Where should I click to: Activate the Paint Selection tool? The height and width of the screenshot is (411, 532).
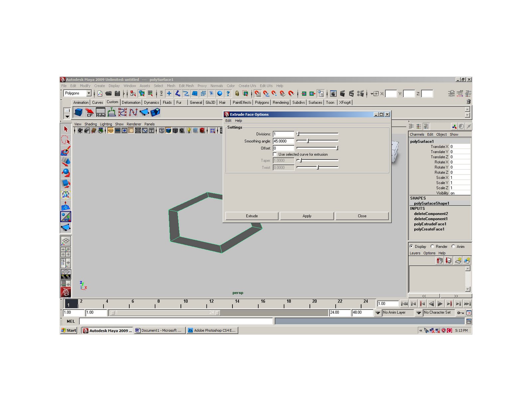[66, 151]
